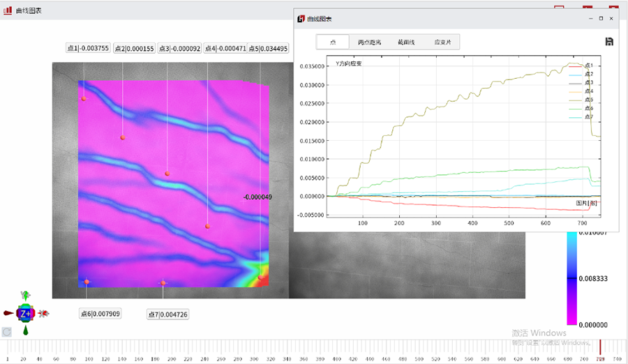Select the 点 tab in chart window

pyautogui.click(x=333, y=43)
